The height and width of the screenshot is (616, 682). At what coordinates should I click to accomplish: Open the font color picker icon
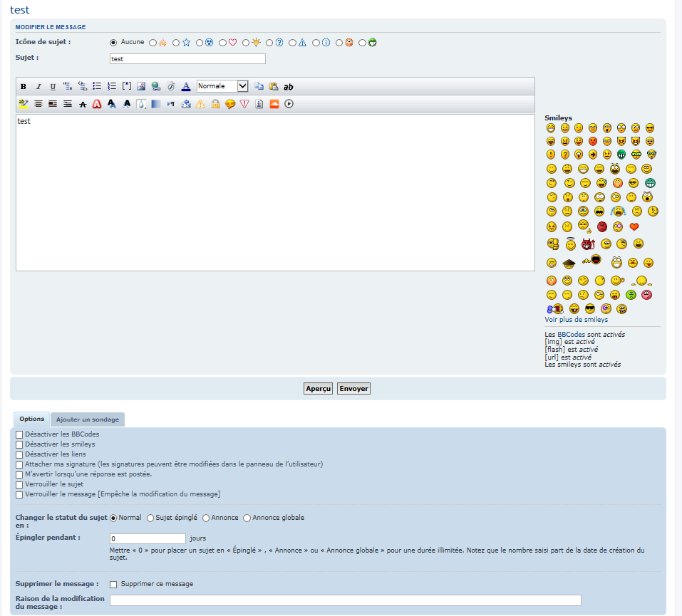(x=185, y=86)
